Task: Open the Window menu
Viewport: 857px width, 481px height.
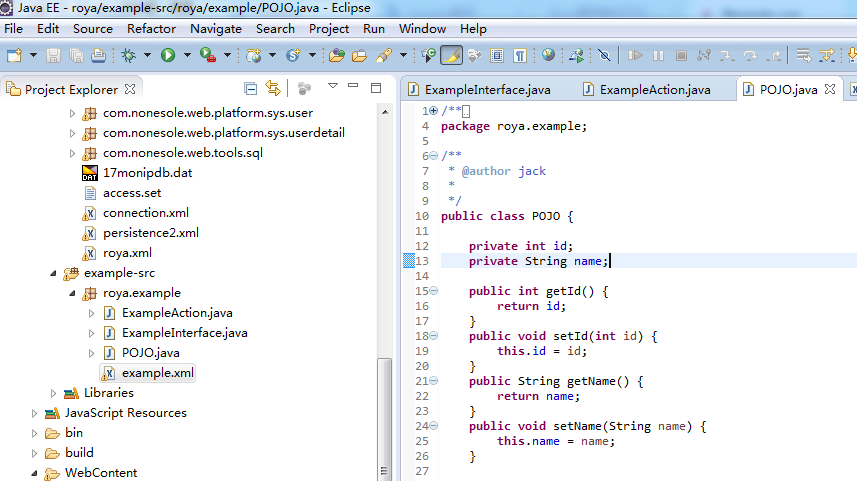Action: 422,29
